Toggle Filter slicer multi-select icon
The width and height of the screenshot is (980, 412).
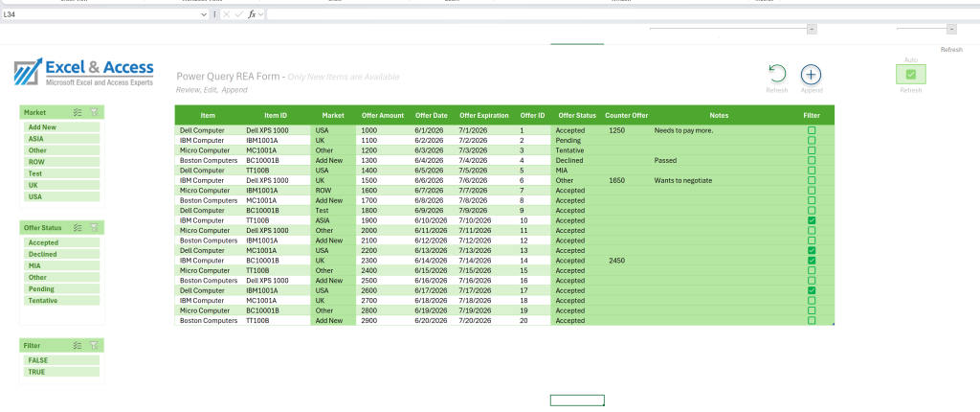pos(78,345)
